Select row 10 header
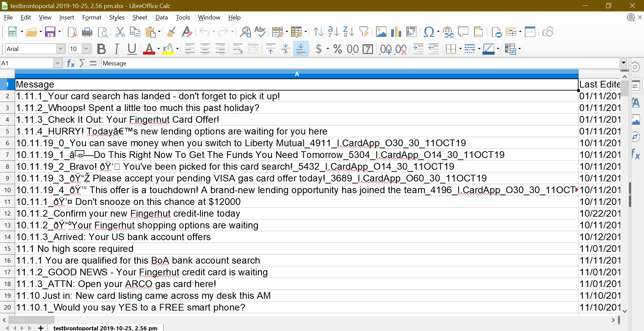Screen dimensions: 644x331 [7, 190]
